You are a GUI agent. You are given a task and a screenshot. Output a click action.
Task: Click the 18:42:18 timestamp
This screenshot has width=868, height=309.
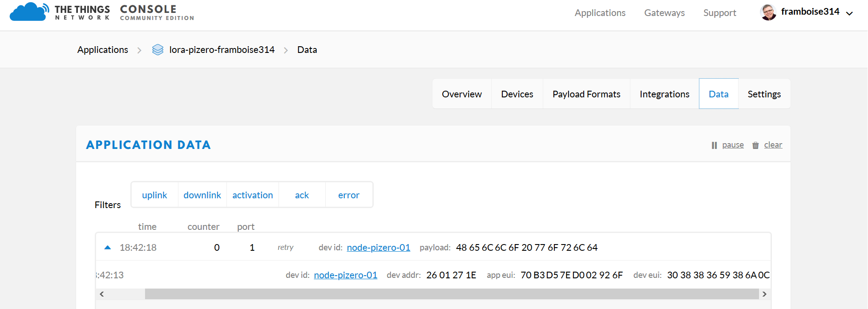(x=138, y=248)
